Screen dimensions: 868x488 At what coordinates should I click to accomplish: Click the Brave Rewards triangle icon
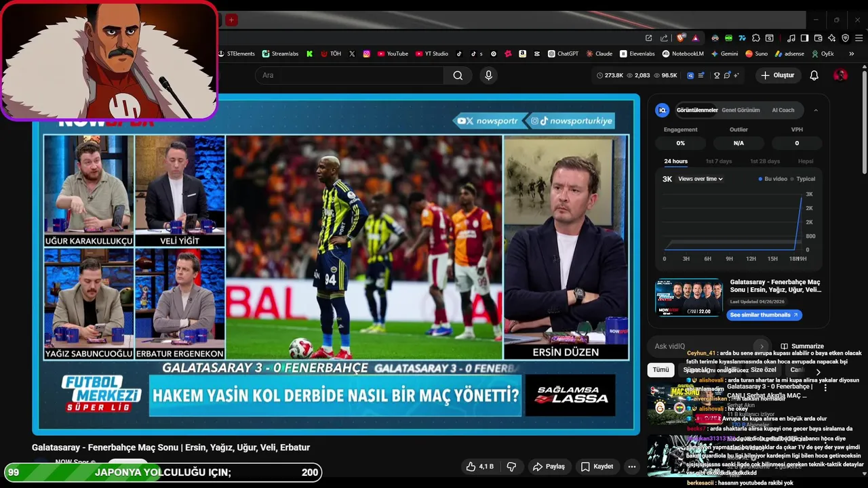click(x=695, y=38)
